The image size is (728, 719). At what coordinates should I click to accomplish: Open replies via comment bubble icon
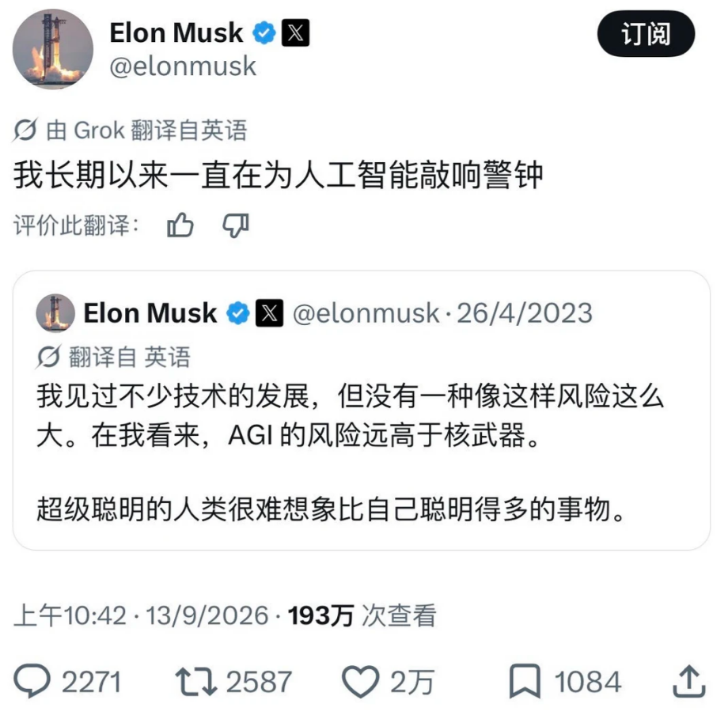pos(32,681)
